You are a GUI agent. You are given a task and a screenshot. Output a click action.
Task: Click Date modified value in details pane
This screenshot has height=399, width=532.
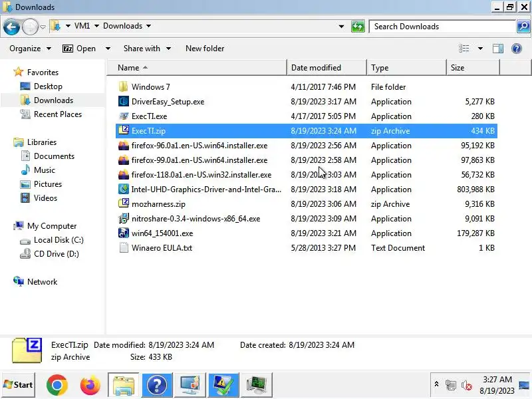point(181,344)
